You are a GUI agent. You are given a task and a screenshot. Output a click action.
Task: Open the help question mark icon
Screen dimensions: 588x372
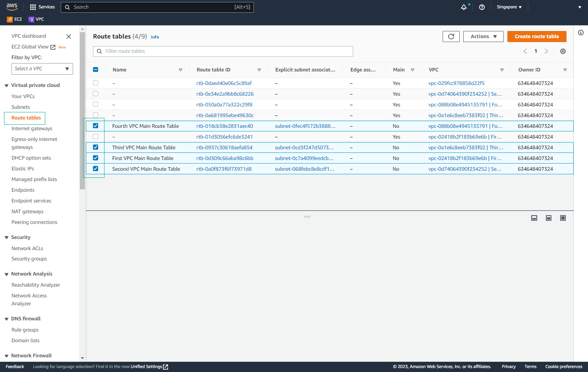click(x=482, y=7)
